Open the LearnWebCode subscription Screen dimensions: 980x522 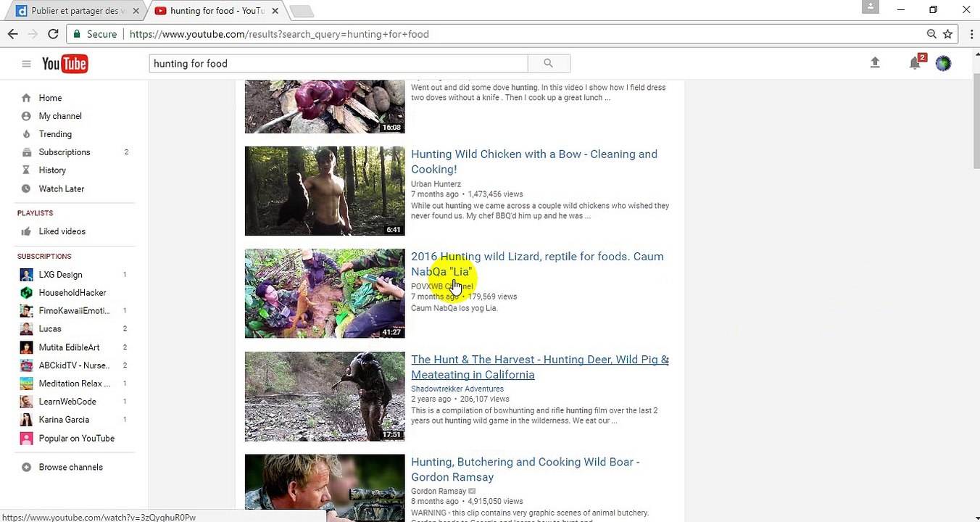coord(67,402)
